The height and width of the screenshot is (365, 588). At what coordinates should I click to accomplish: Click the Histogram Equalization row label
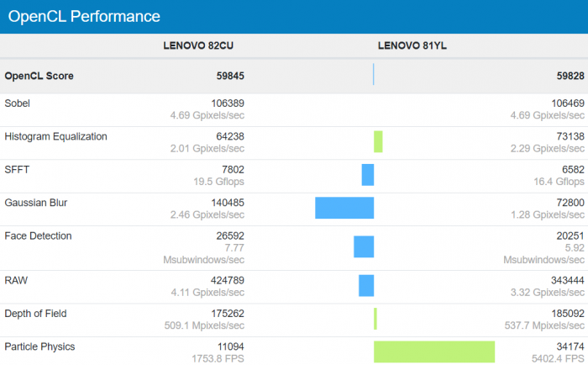click(x=56, y=136)
